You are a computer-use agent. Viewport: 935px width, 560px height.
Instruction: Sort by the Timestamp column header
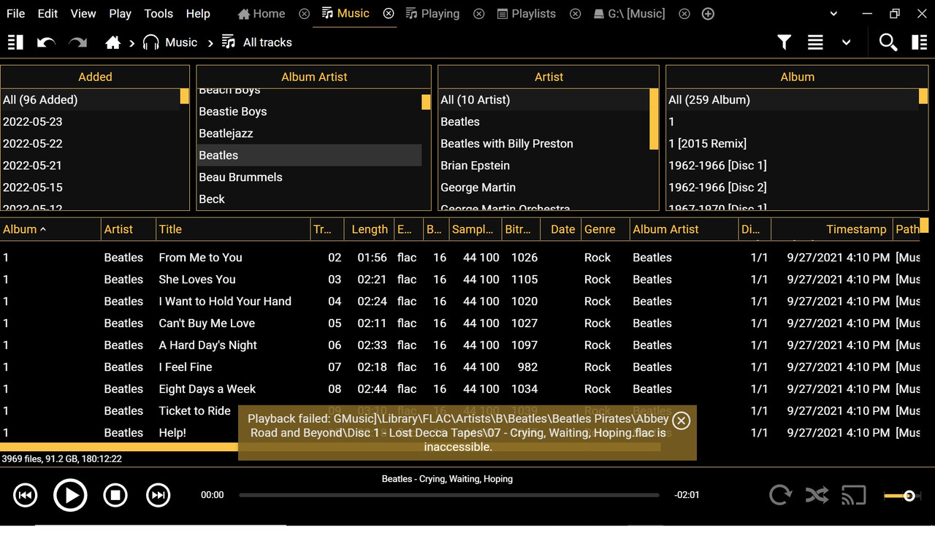tap(831, 229)
